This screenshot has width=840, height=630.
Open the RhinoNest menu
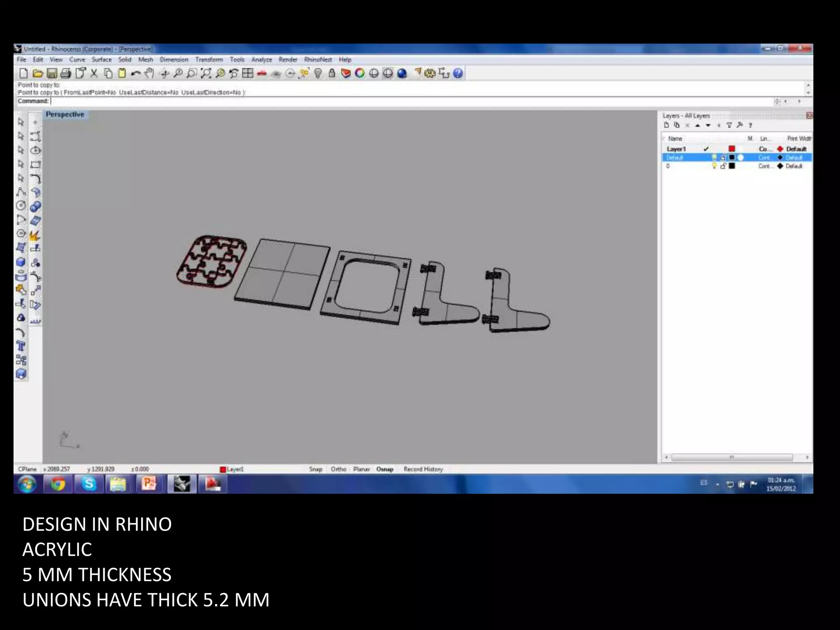pyautogui.click(x=318, y=60)
